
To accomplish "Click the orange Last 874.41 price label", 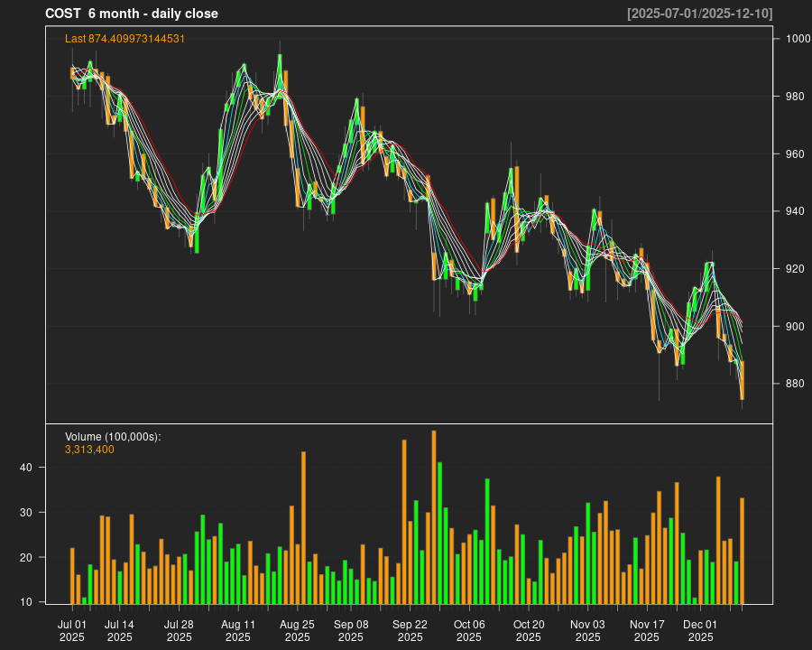I will pyautogui.click(x=125, y=39).
